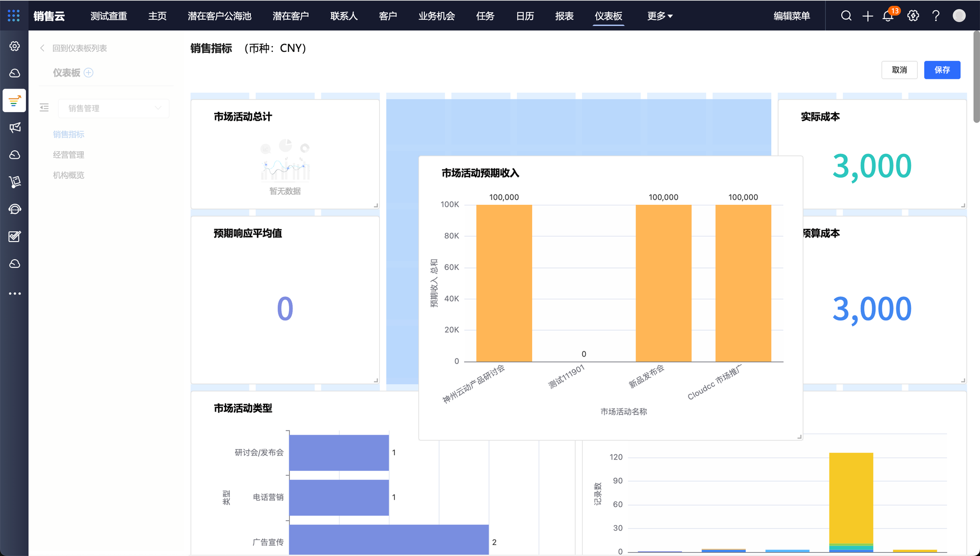Open the notifications bell
Screen dimensions: 980x556
coord(888,16)
